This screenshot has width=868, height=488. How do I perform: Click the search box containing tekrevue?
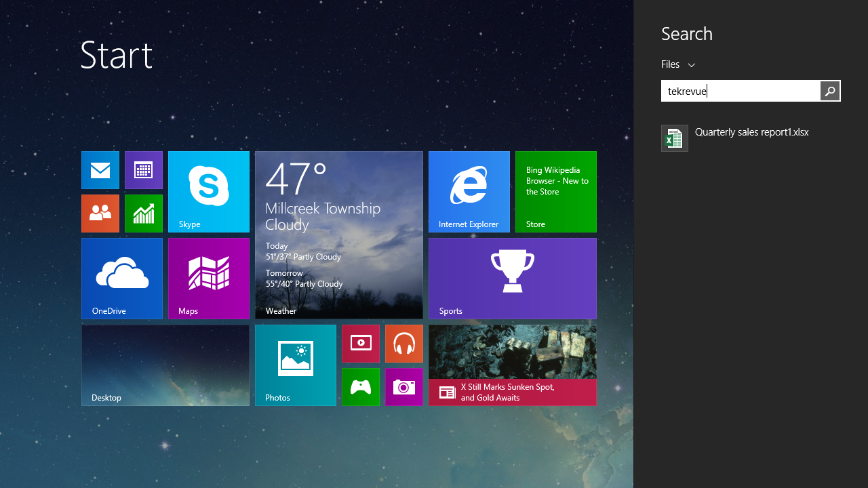(741, 91)
